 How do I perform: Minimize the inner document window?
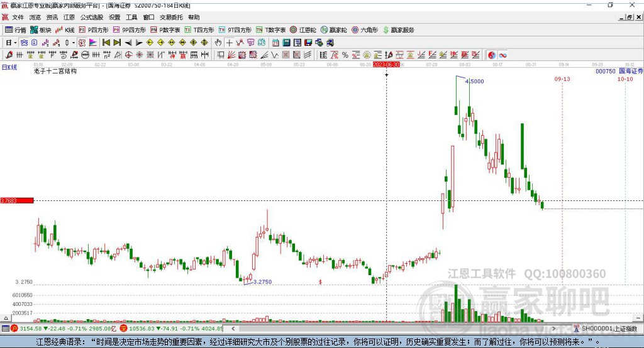click(x=621, y=17)
